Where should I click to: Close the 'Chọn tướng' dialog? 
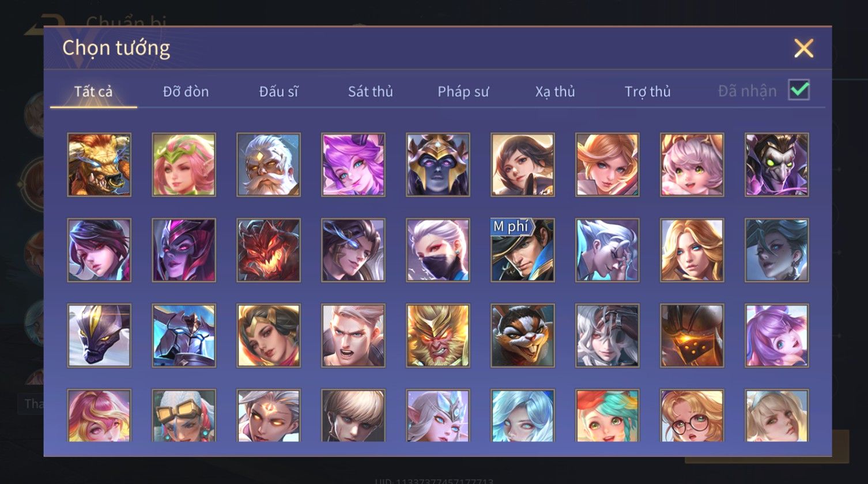click(803, 48)
